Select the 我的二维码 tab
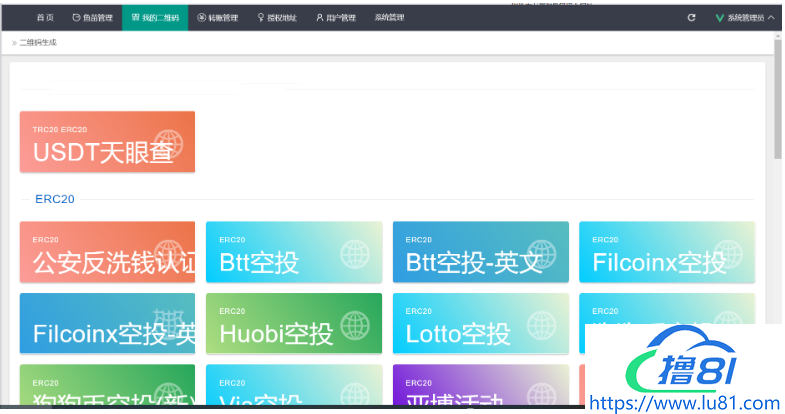 coord(154,18)
